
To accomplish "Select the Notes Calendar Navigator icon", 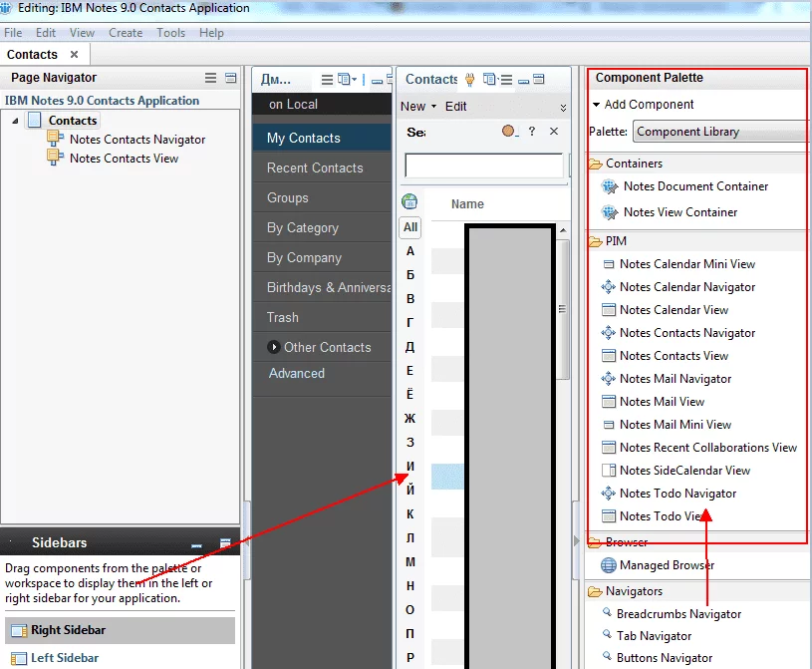I will coord(610,287).
